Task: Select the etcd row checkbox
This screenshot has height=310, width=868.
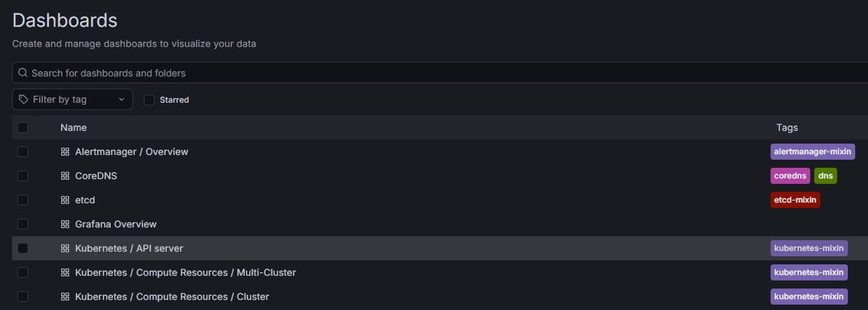Action: click(23, 200)
